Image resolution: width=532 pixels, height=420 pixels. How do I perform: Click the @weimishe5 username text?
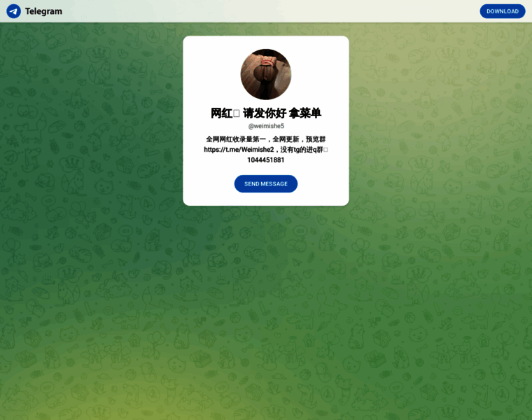(266, 126)
